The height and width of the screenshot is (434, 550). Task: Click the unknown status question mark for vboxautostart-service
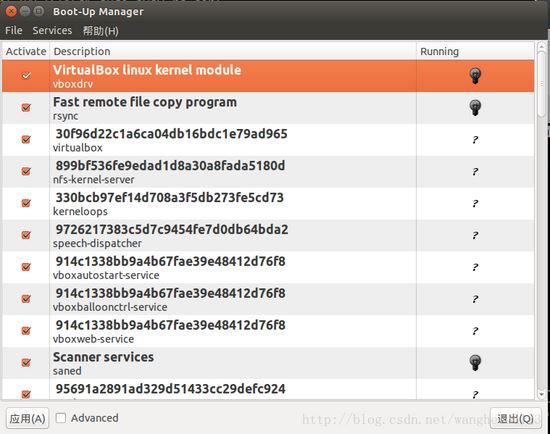tap(475, 267)
